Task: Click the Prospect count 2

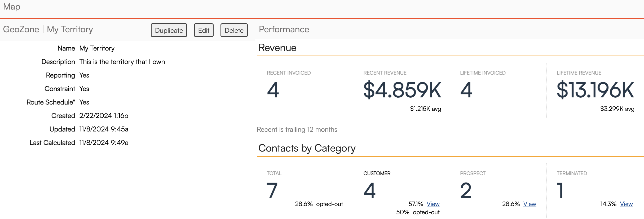Action: coord(466,190)
